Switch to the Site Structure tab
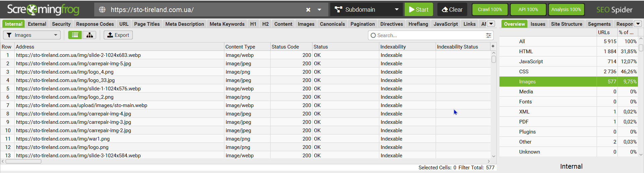The image size is (644, 173). [x=567, y=24]
